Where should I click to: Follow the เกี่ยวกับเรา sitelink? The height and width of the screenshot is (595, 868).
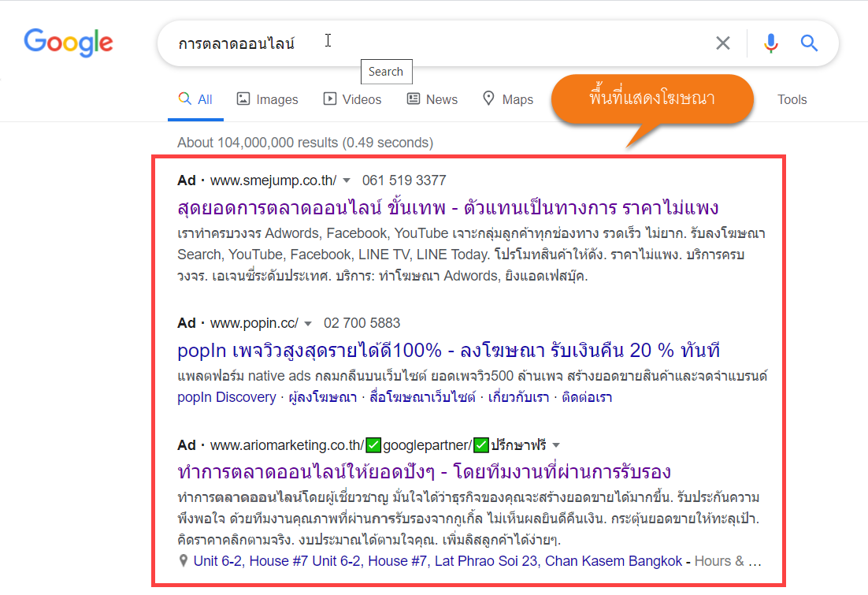[x=518, y=397]
